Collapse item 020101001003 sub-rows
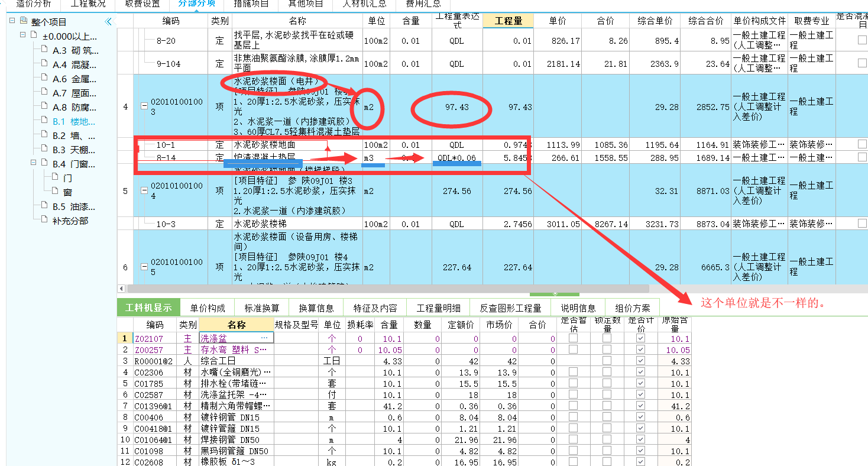The height and width of the screenshot is (466, 868). coord(144,106)
